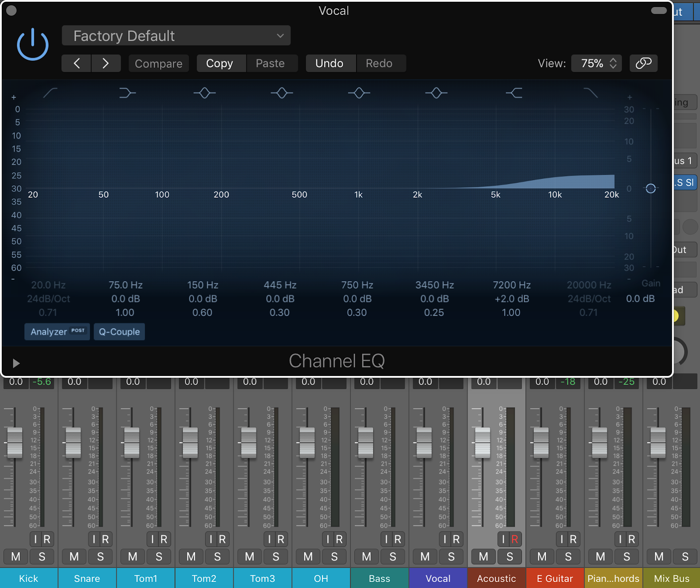Select the E Guitar channel name

coord(555,578)
